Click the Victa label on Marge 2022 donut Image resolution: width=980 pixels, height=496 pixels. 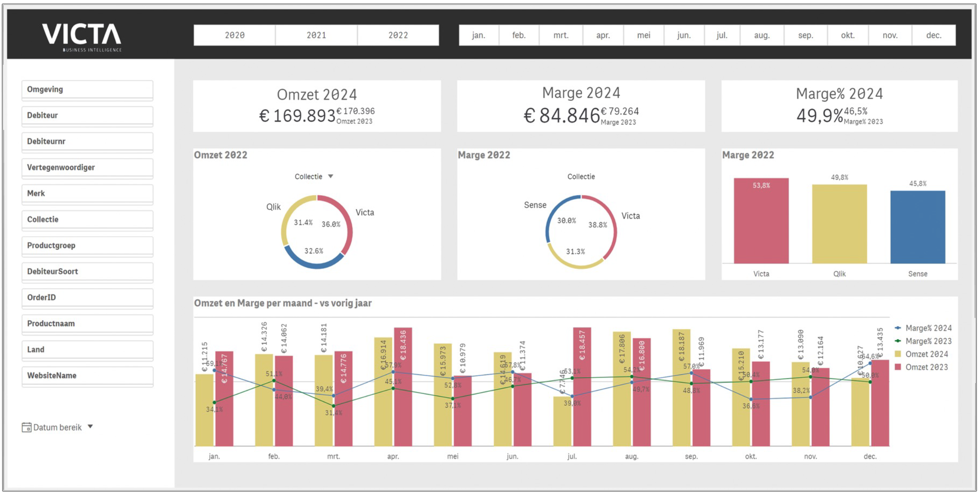(x=631, y=216)
